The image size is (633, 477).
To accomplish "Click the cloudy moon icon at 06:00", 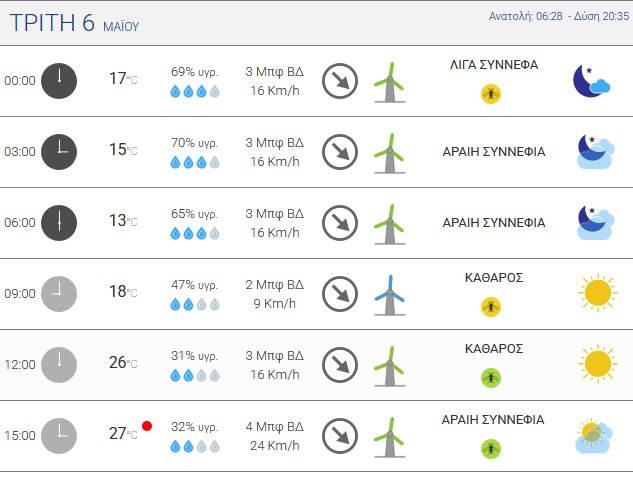I will (x=595, y=223).
